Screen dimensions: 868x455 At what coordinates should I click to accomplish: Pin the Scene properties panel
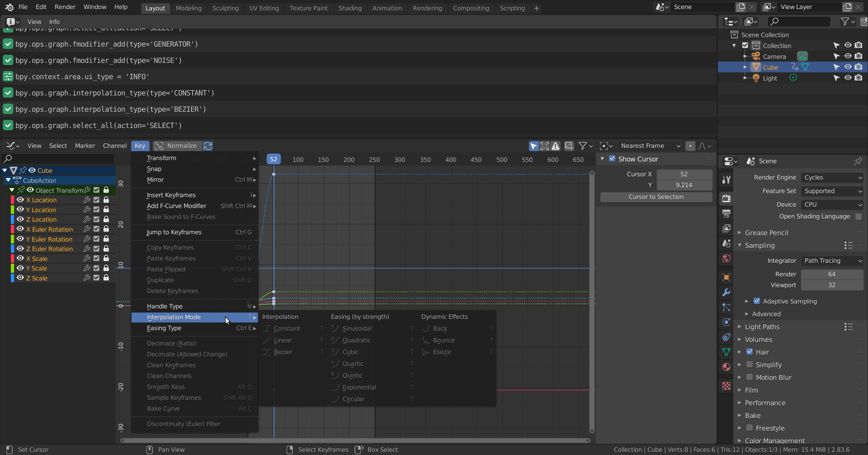point(858,161)
